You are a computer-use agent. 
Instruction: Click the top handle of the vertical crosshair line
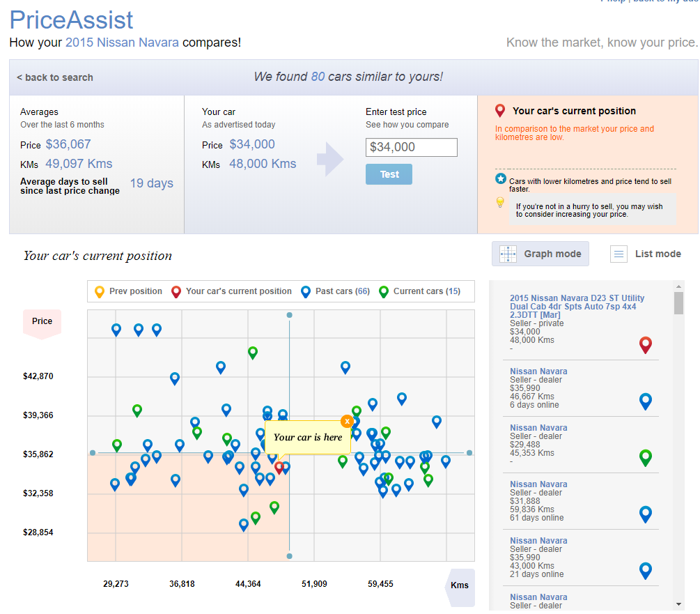(289, 315)
